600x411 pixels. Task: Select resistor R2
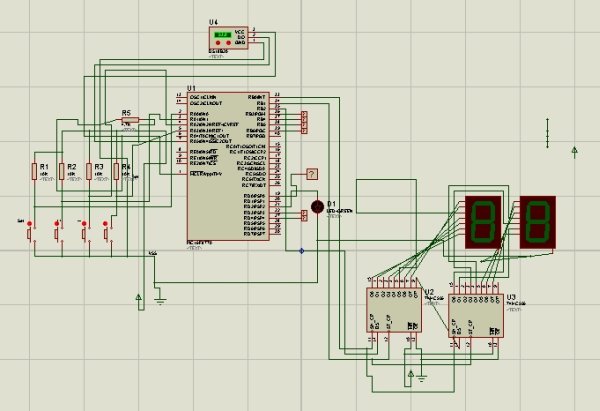pyautogui.click(x=62, y=171)
